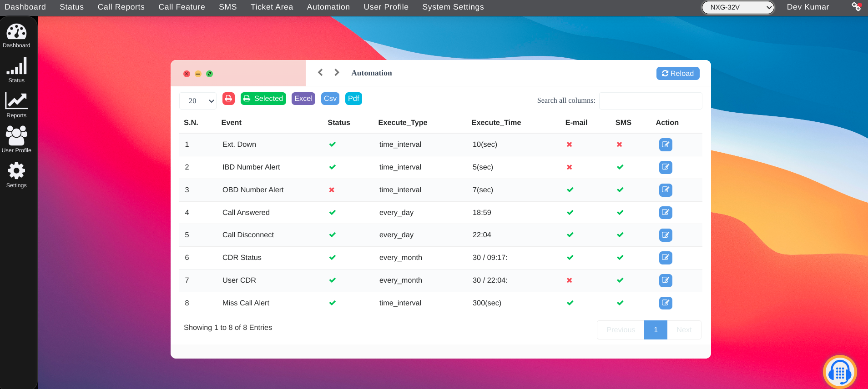The height and width of the screenshot is (389, 868).
Task: Edit the IBD Number Alert row
Action: point(666,167)
